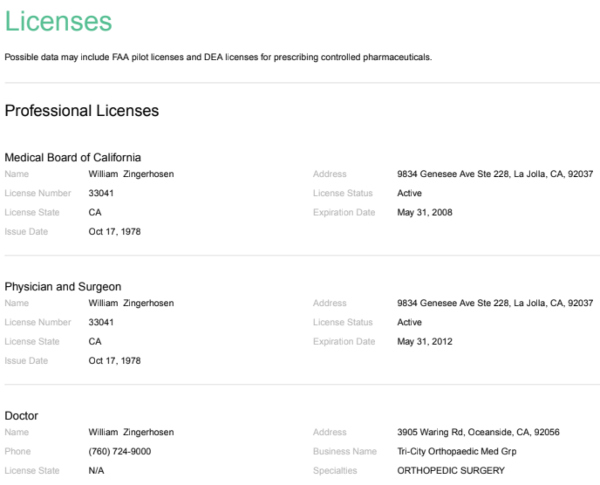Click William Zingerhosen name in Doctor record
Image resolution: width=600 pixels, height=485 pixels.
pos(131,432)
